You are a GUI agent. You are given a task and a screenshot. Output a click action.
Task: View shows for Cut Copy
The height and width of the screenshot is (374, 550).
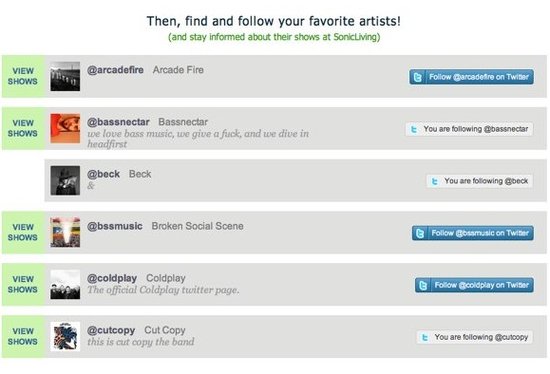[x=23, y=336]
